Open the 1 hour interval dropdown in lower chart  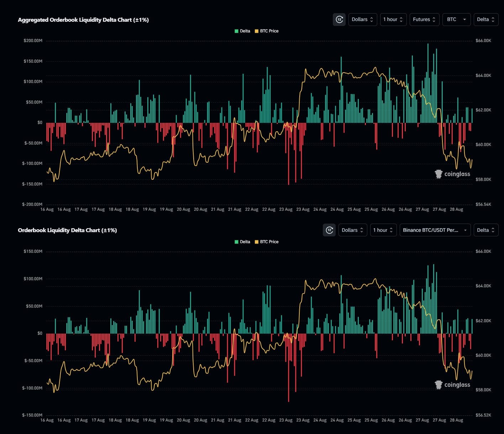coord(383,230)
